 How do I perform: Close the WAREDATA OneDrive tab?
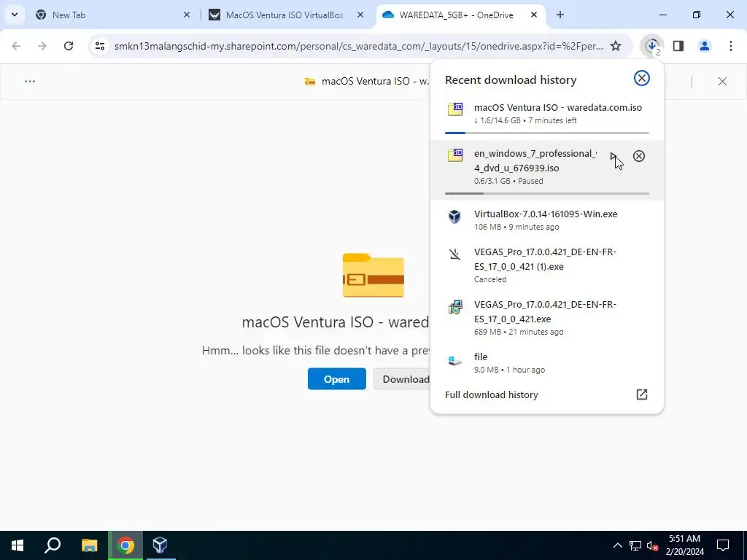point(534,15)
